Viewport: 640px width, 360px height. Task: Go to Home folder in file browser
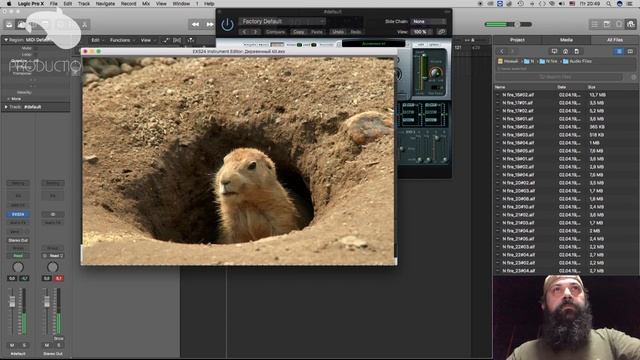pos(565,51)
